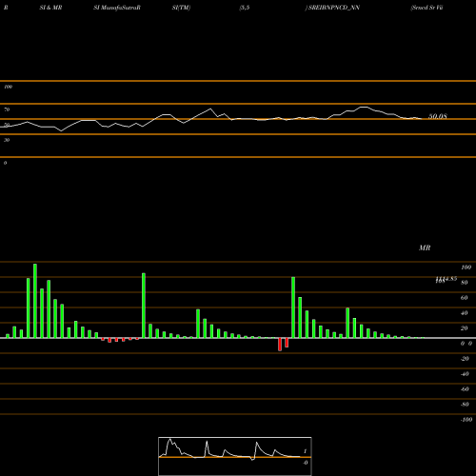Image resolution: width=476 pixels, height=476 pixels.
Task: Click the MR right-axis label -40
Action: [465, 374]
